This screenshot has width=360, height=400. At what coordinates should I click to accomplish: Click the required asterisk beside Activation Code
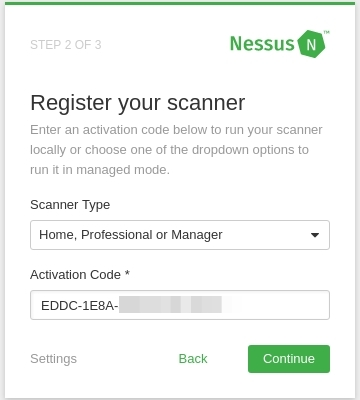(x=127, y=273)
